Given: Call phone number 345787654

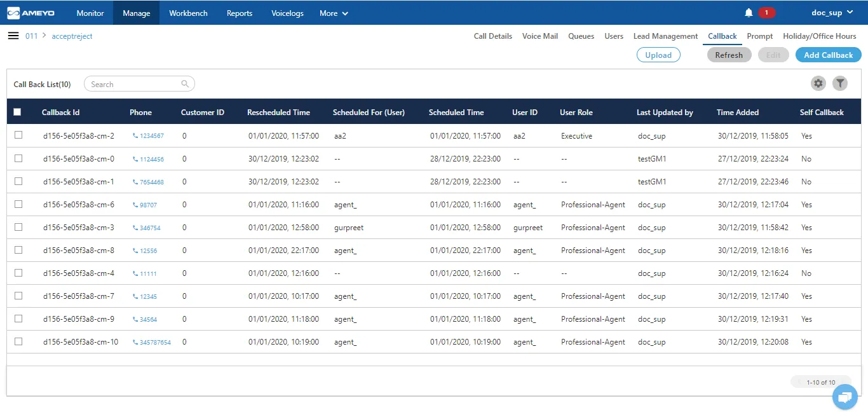Looking at the screenshot, I should coord(152,342).
